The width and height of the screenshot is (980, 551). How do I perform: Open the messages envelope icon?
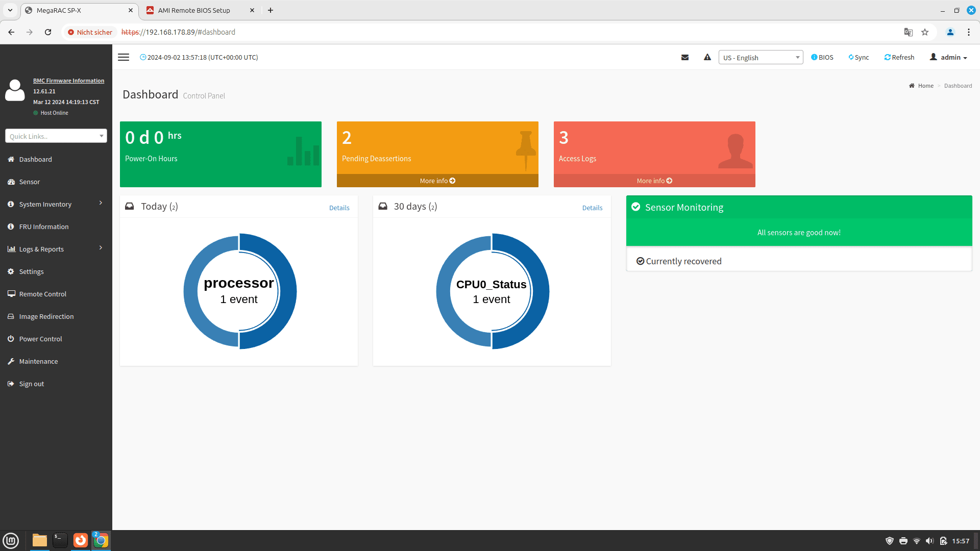(685, 57)
